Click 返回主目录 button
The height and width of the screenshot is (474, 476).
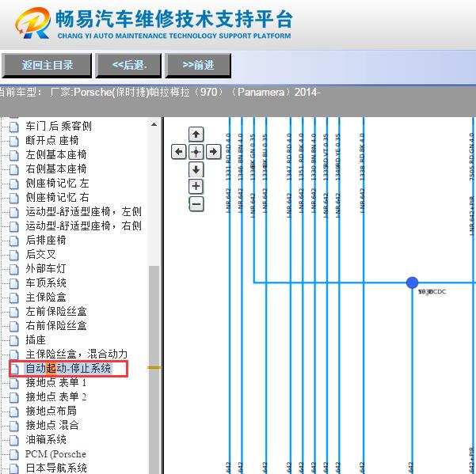[47, 66]
